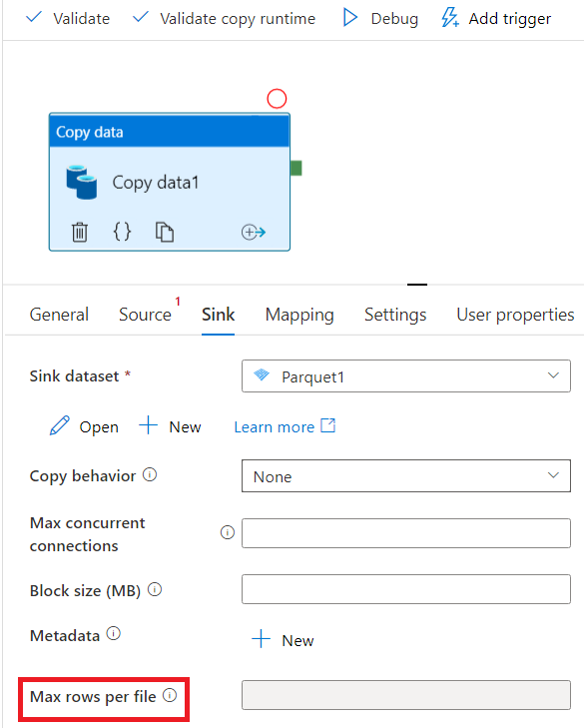Show Max rows per file info icon
The height and width of the screenshot is (728, 584).
coord(170,695)
